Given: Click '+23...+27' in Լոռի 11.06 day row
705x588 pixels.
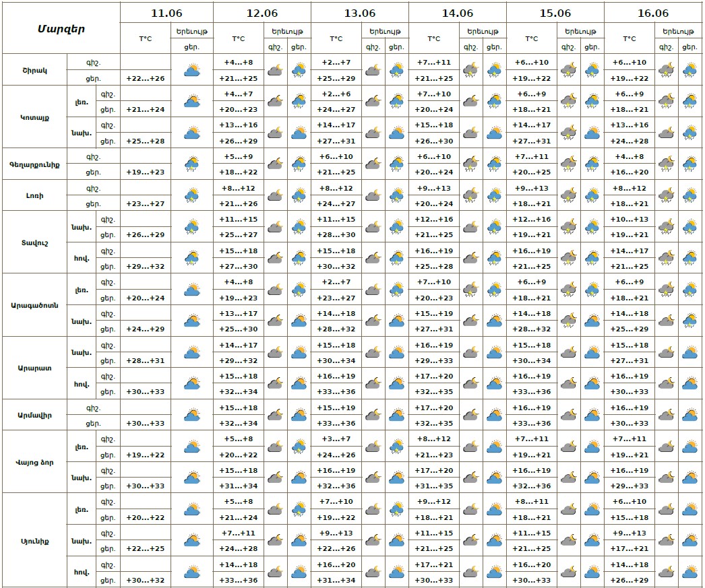Looking at the screenshot, I should (145, 203).
